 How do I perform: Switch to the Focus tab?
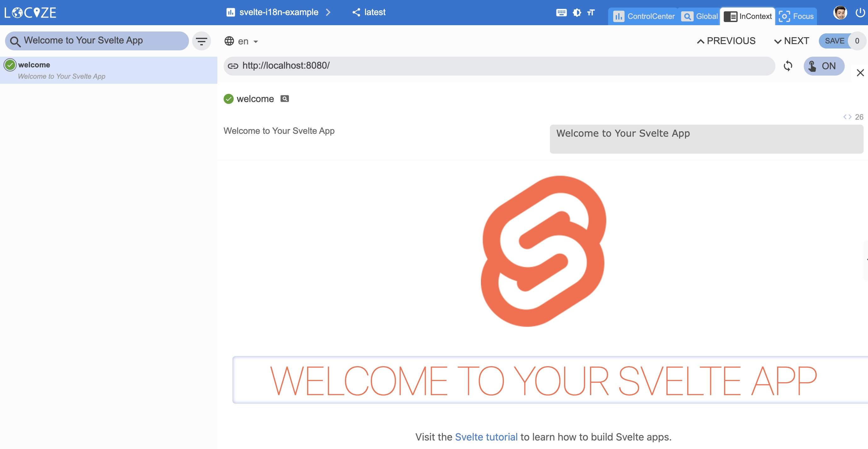(796, 16)
